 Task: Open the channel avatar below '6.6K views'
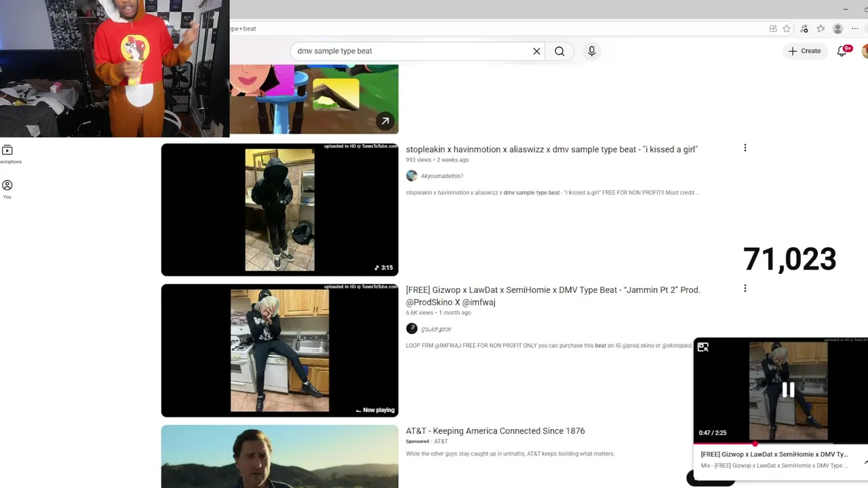[412, 329]
